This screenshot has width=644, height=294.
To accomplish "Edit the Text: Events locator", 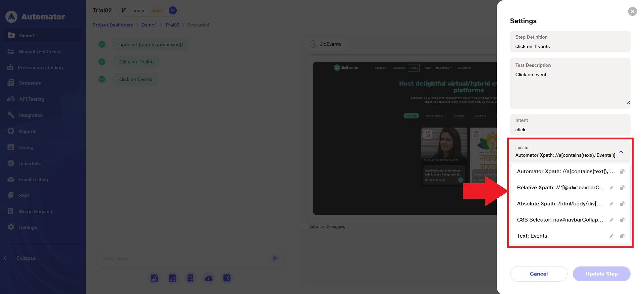I will coord(611,236).
